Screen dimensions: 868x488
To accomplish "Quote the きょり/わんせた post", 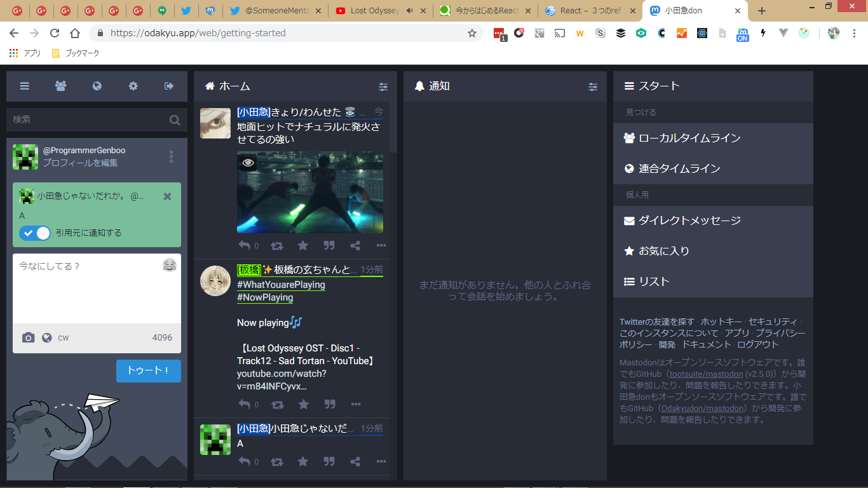I will point(329,246).
